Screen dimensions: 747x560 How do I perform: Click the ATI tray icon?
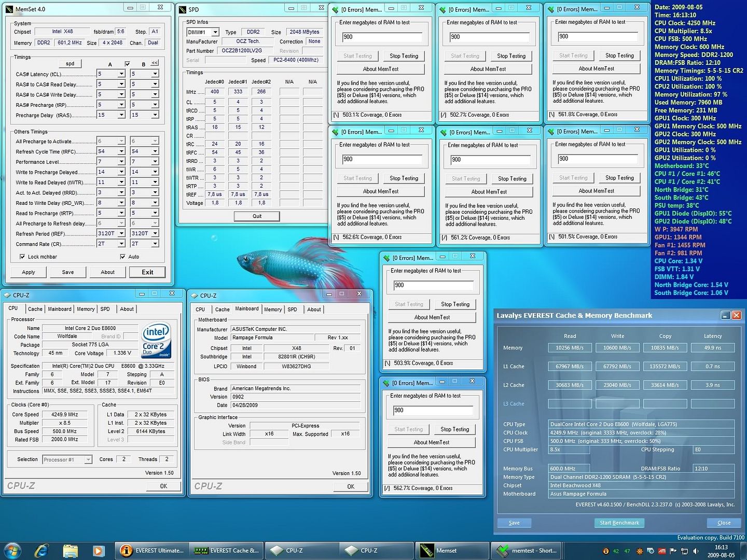click(662, 551)
